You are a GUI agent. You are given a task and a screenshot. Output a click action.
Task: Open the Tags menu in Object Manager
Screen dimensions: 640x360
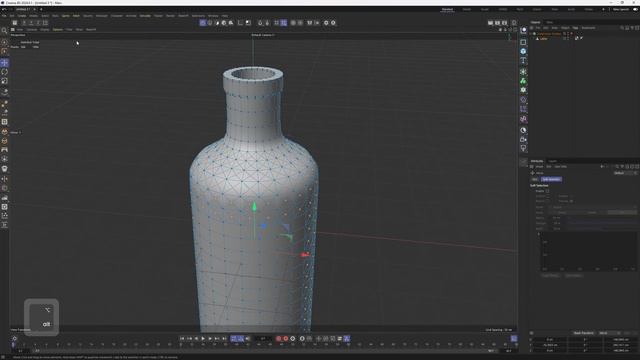575,28
